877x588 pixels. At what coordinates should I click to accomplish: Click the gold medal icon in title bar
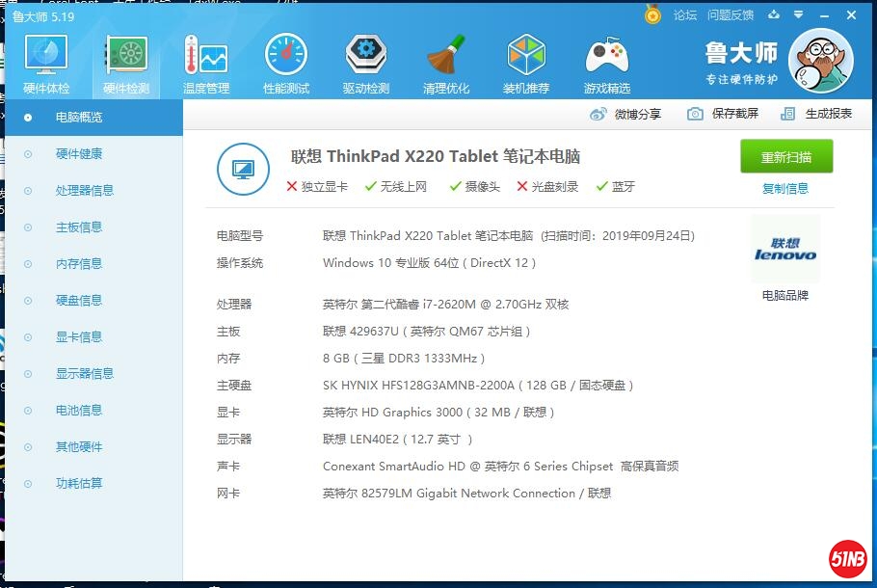(653, 14)
